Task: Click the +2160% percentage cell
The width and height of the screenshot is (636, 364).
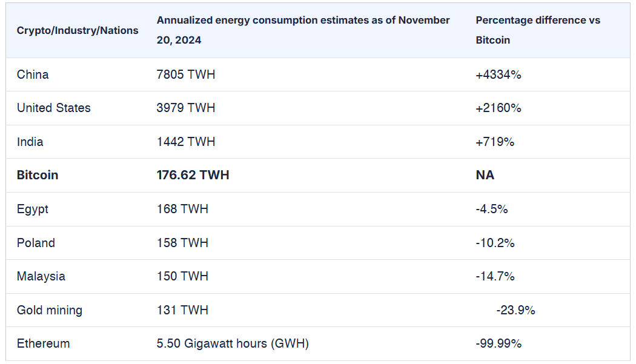Action: tap(499, 108)
